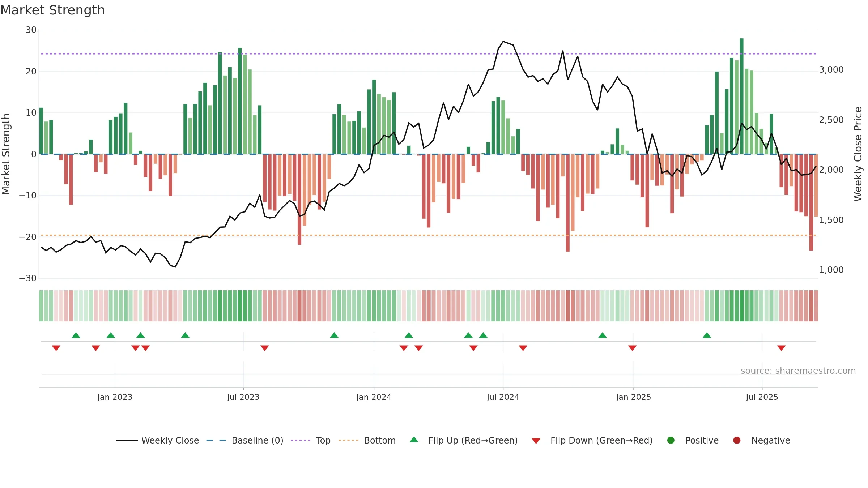Click the first flip-down marker on the left
Image resolution: width=868 pixels, height=488 pixels.
56,348
